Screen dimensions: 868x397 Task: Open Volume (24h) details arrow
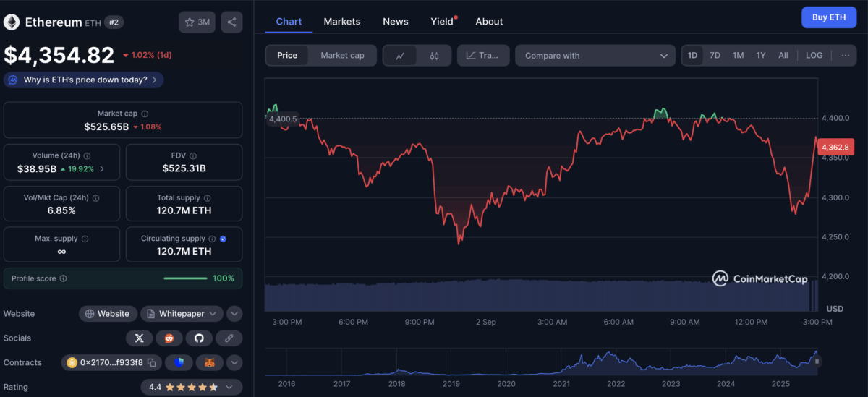tap(101, 169)
